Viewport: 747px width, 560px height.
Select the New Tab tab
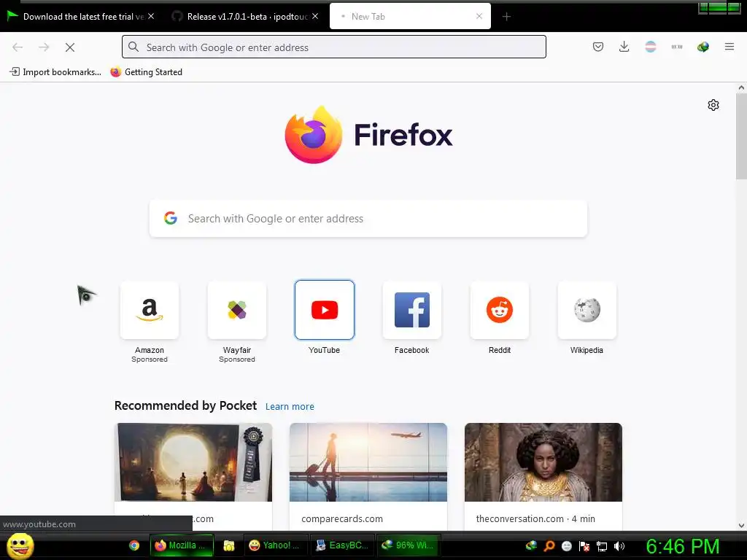410,17
